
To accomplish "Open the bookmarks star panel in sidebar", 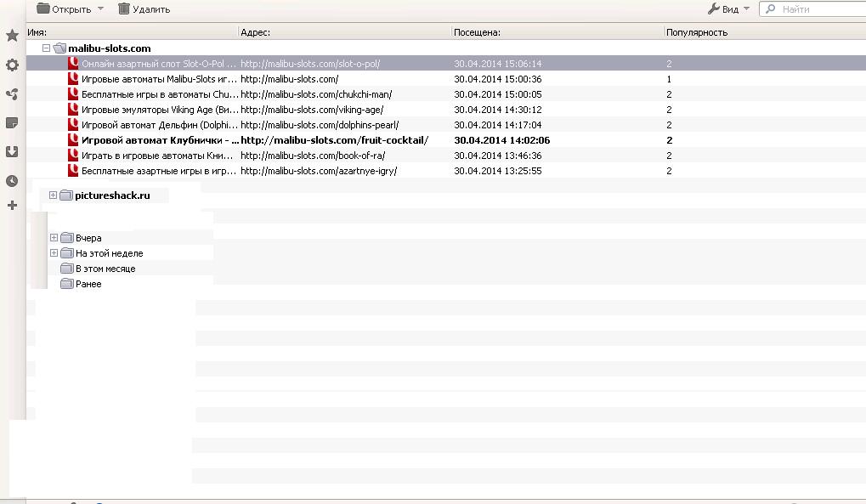I will pos(12,36).
